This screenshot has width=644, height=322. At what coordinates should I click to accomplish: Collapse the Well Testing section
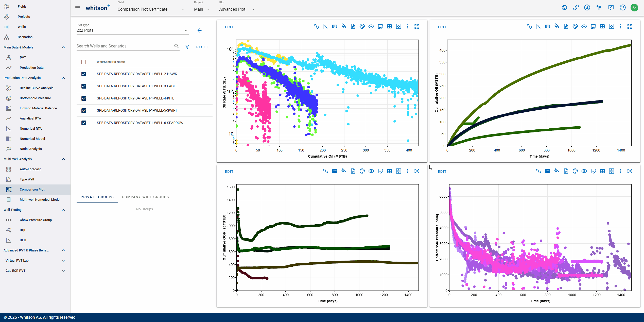pyautogui.click(x=63, y=210)
